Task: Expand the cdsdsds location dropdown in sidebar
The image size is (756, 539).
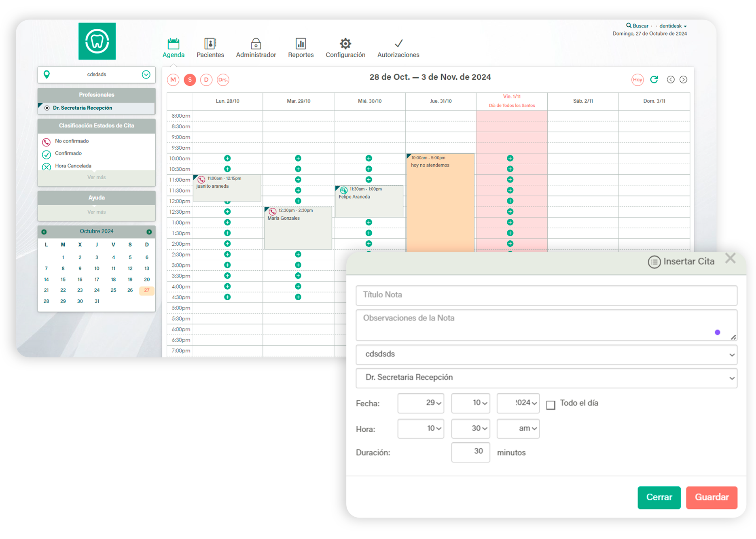Action: click(x=146, y=74)
